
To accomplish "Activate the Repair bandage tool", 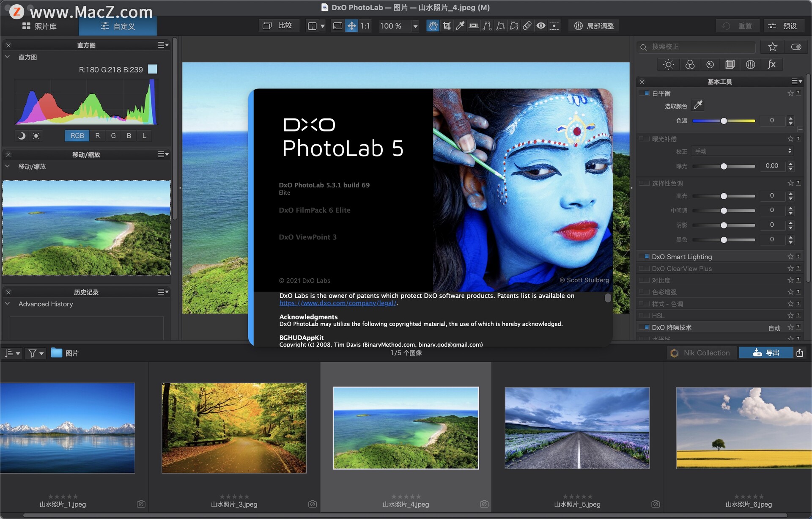I will tap(527, 26).
